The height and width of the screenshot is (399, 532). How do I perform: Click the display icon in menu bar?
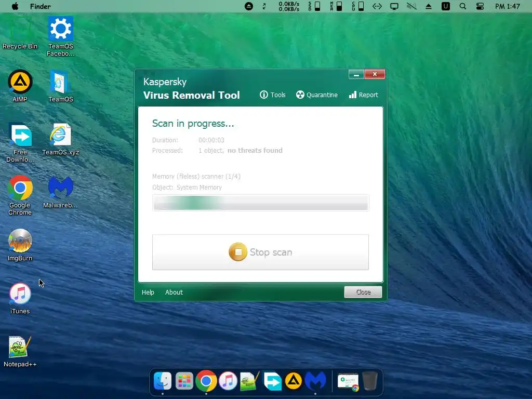coord(394,6)
